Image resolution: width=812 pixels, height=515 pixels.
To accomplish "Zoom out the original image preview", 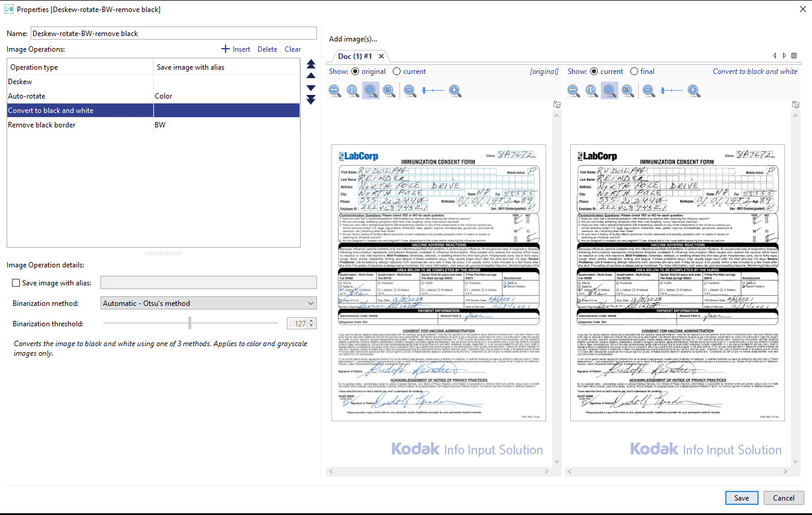I will click(x=410, y=90).
